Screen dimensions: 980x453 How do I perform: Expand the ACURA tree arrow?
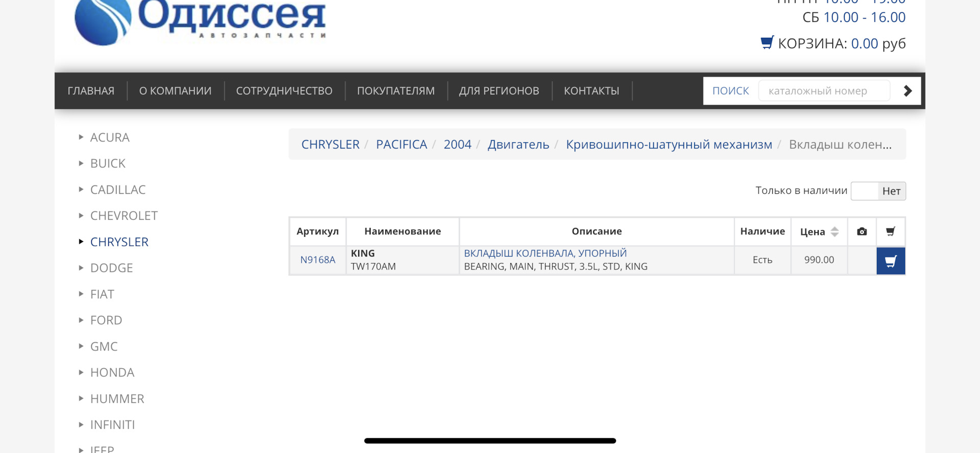tap(81, 137)
